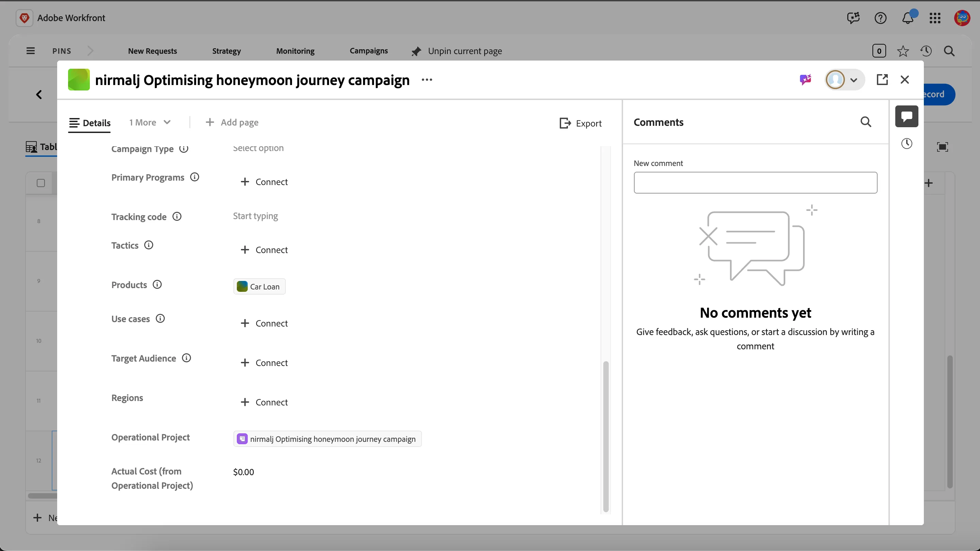Viewport: 980px width, 551px height.
Task: Open the Campaign Type select option
Action: (x=258, y=148)
